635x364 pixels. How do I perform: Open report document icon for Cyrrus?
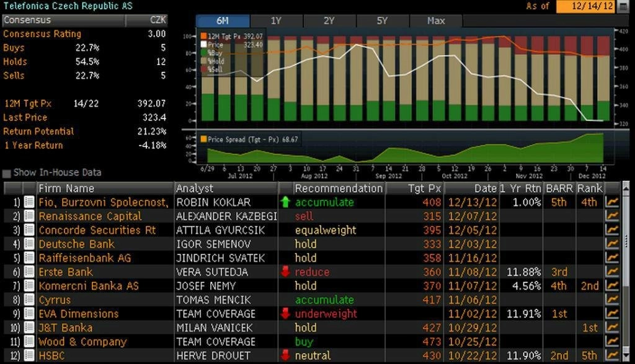(29, 300)
